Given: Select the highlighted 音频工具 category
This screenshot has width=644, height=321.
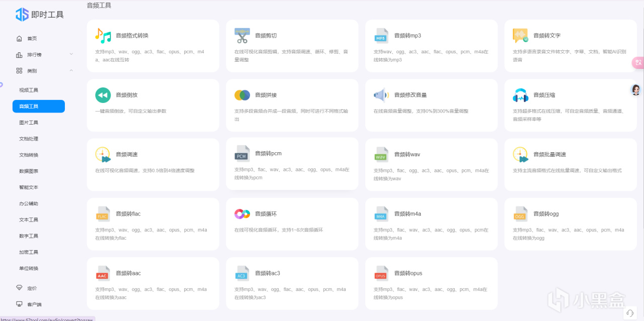Looking at the screenshot, I should 39,106.
